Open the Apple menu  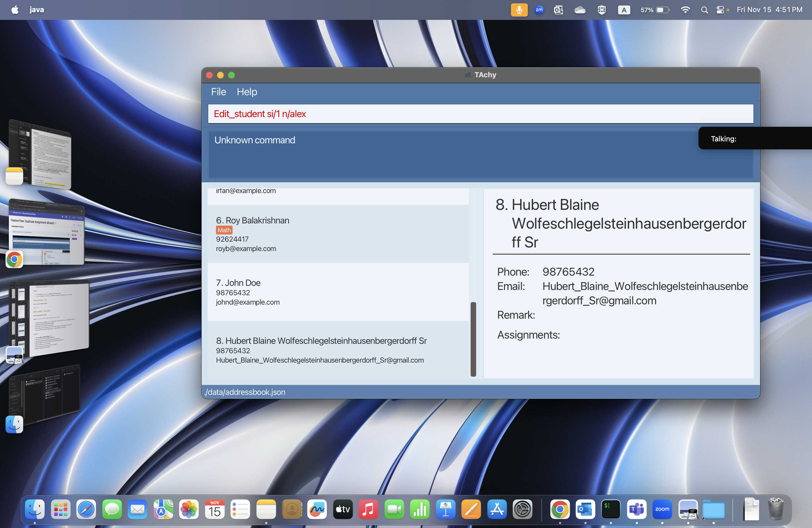(x=15, y=10)
